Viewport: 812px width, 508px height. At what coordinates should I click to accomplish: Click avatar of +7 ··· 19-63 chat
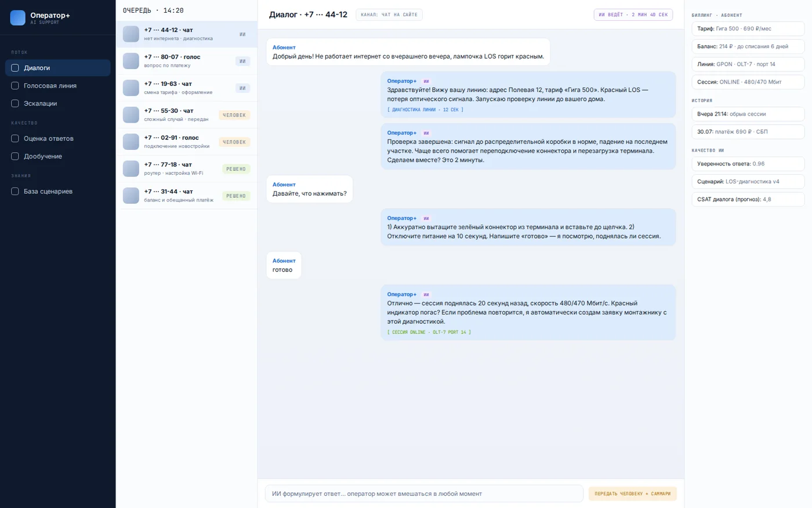[x=131, y=88]
